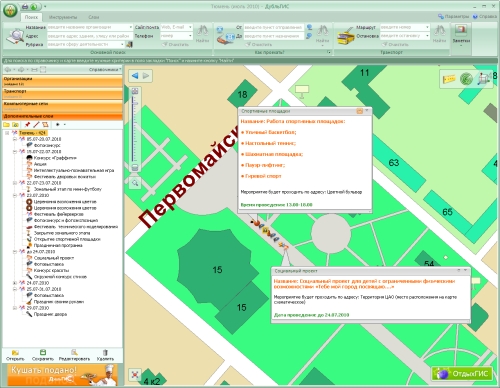Switch to the Инструменты ribbon tab

62,17
